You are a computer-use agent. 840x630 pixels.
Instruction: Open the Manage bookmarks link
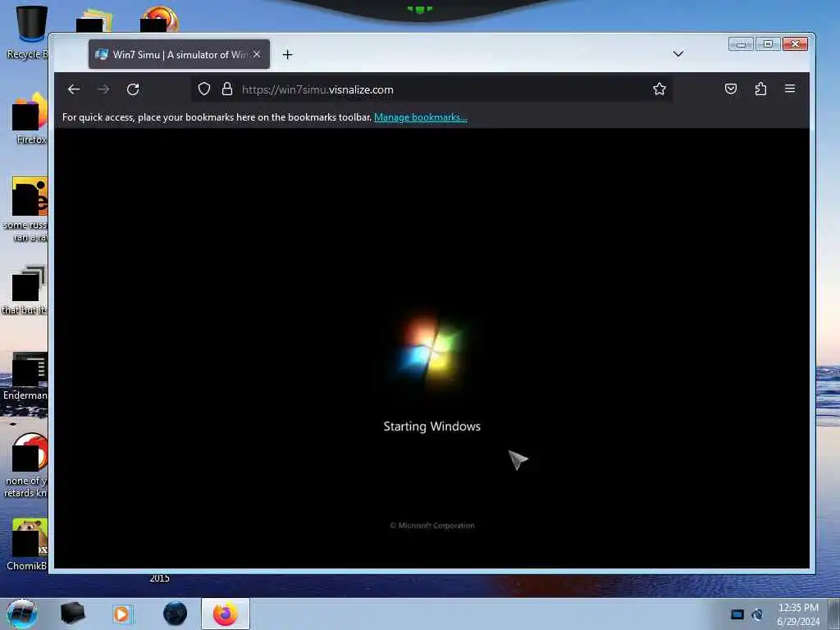tap(421, 117)
